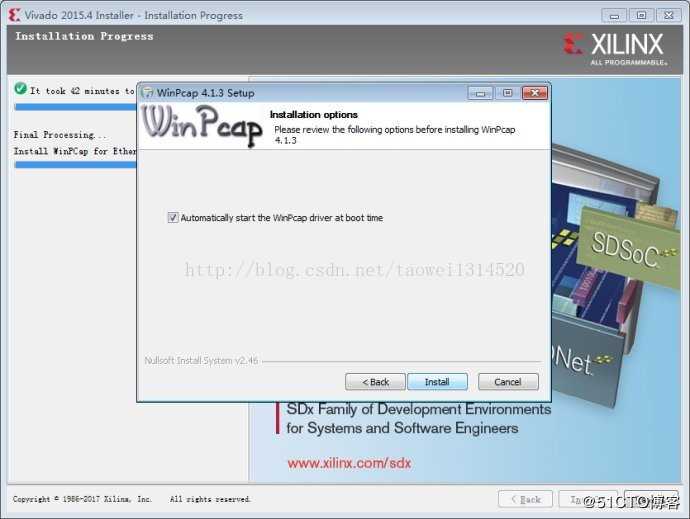Click the Final Processing progress bar
690x519 pixels.
tap(75, 165)
